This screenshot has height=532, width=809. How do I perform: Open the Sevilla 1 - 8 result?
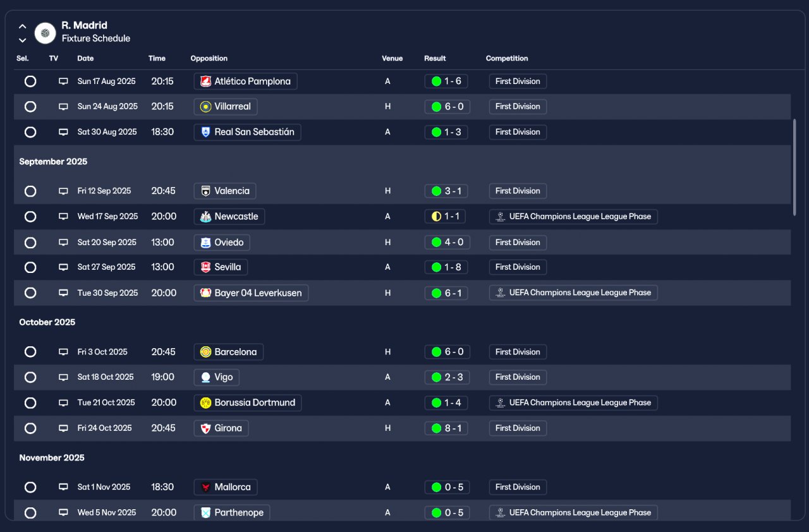coord(446,267)
